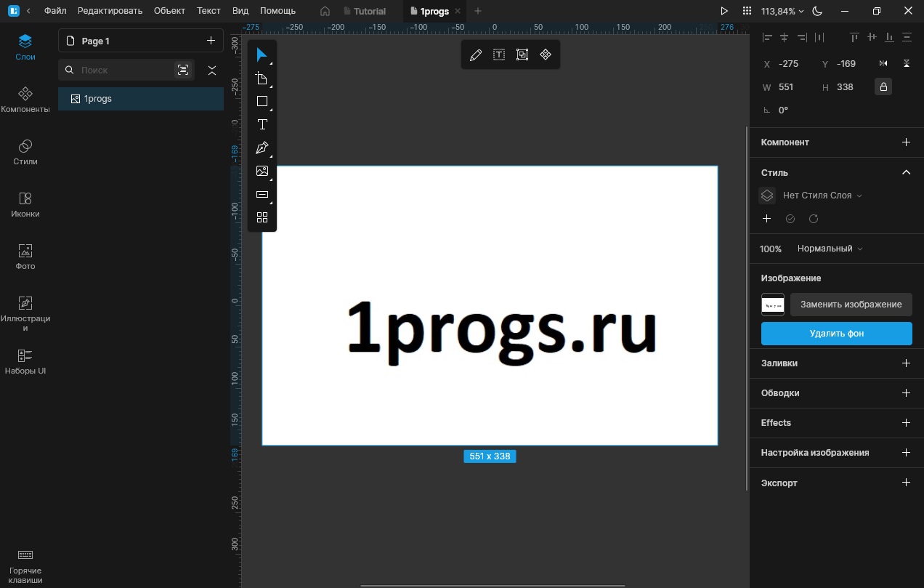Add a fill in Заливки

click(x=906, y=363)
